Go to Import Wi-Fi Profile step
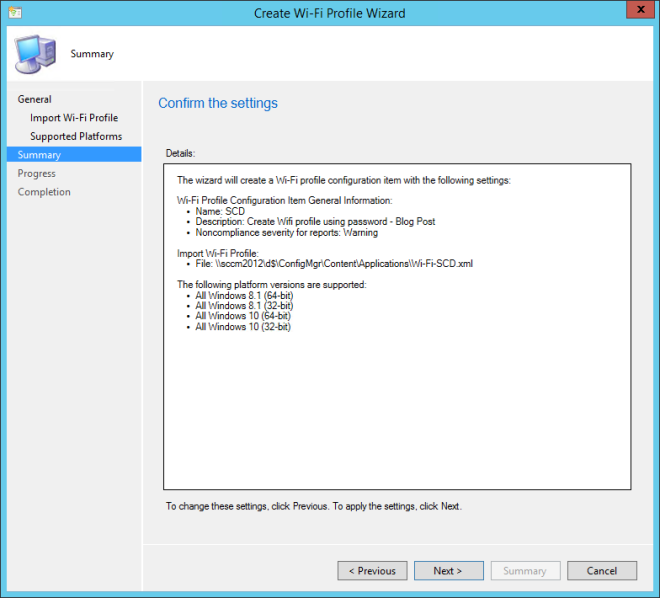 pos(74,118)
